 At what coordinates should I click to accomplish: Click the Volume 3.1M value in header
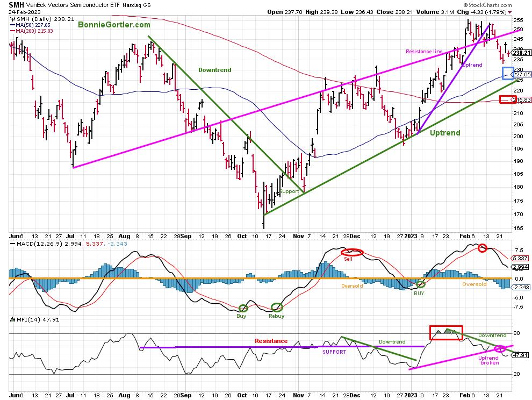[x=435, y=12]
